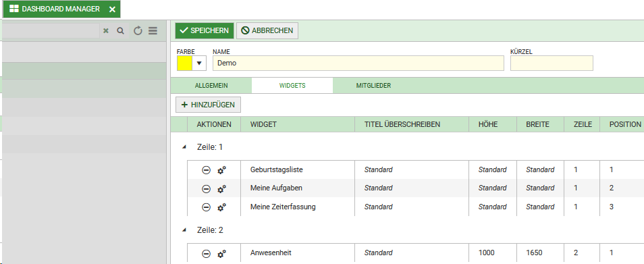Select the Widgets tab

click(292, 86)
